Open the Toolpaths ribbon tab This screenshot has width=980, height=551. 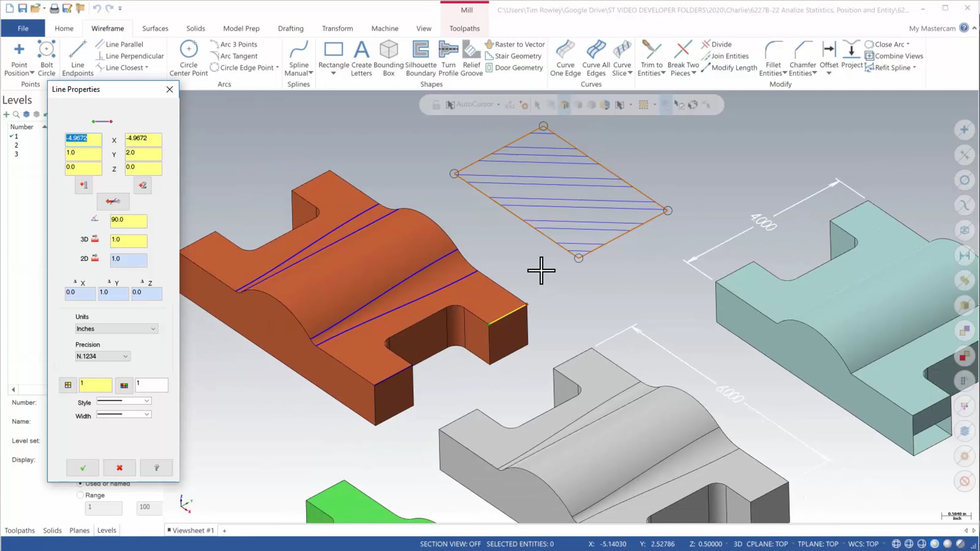pos(464,28)
